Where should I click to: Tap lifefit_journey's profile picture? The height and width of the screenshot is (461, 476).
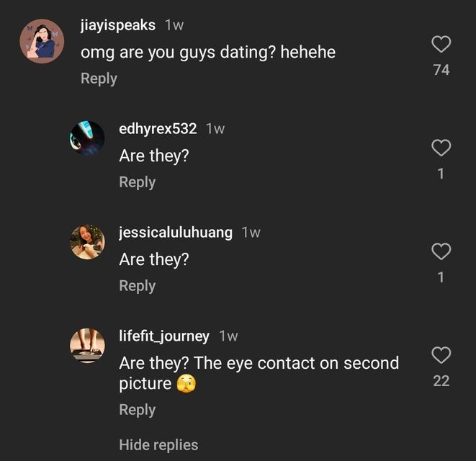[87, 345]
